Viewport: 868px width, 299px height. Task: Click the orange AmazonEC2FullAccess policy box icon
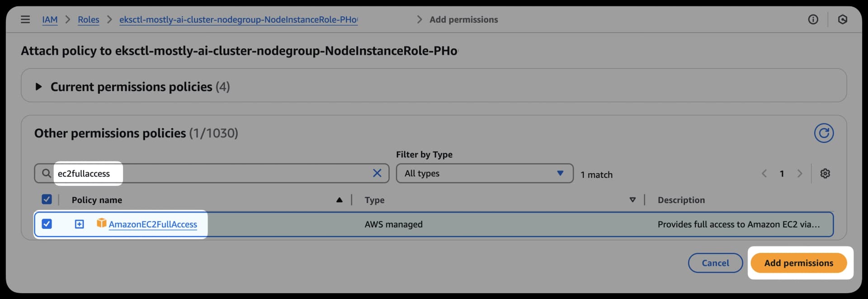point(102,223)
